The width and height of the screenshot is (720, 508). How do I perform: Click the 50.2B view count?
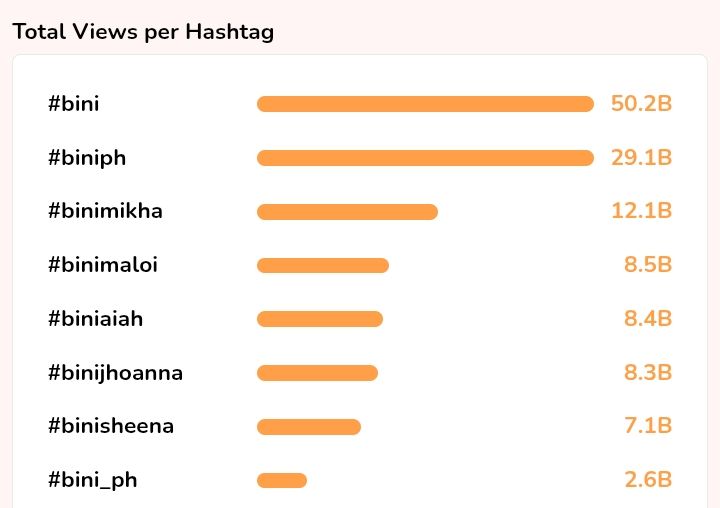641,104
